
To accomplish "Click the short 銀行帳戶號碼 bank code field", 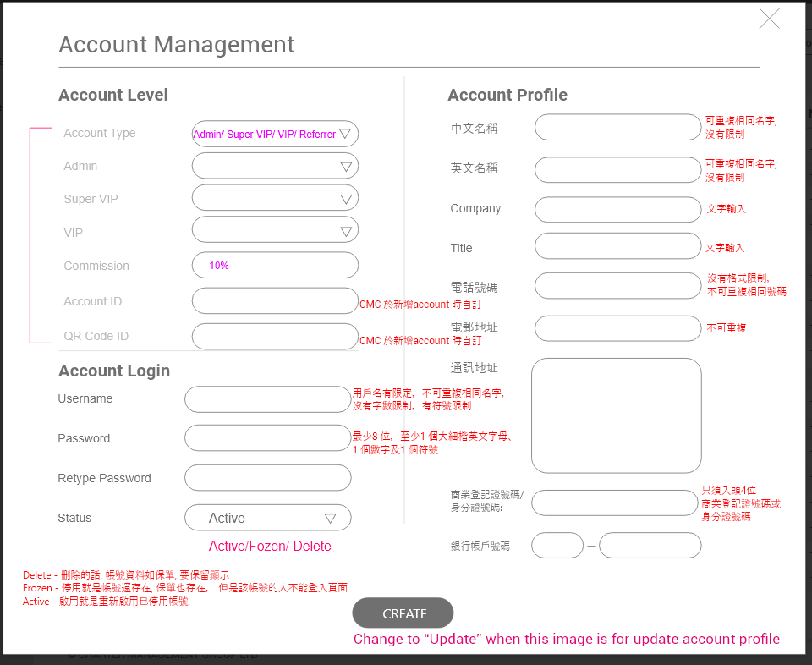I will 557,546.
